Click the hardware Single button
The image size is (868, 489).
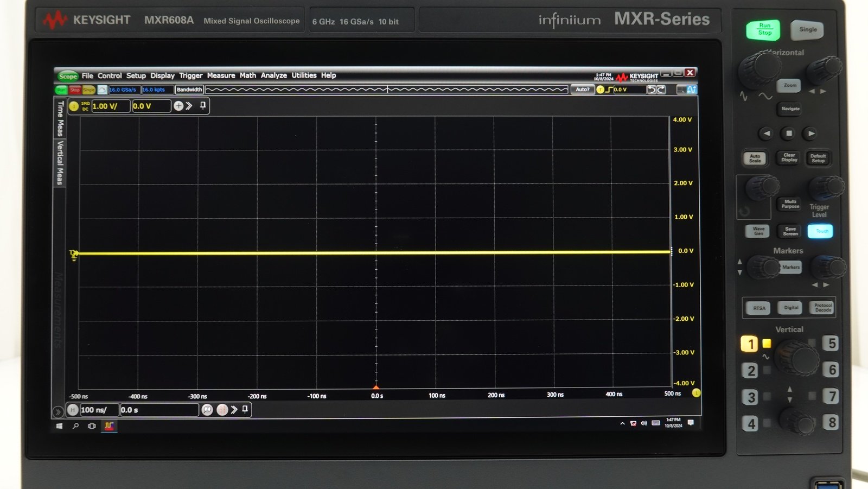pyautogui.click(x=807, y=29)
